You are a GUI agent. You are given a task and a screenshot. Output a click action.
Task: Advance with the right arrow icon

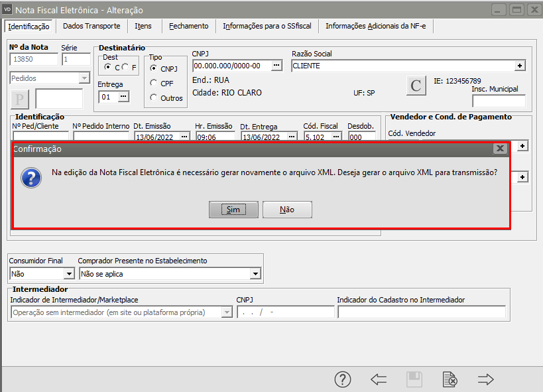pyautogui.click(x=486, y=379)
